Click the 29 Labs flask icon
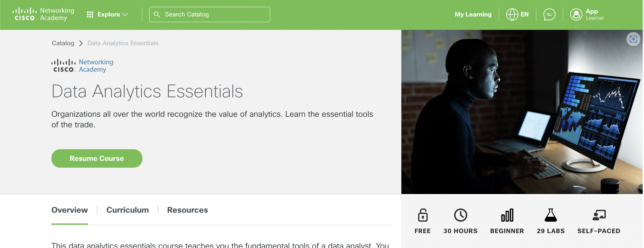This screenshot has width=644, height=248. [x=551, y=215]
